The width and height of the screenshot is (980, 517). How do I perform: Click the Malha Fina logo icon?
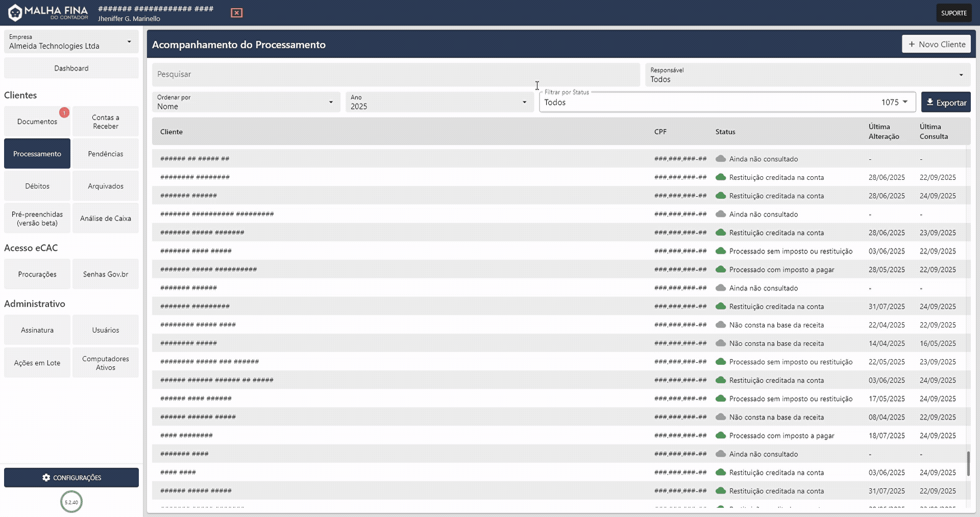(15, 12)
